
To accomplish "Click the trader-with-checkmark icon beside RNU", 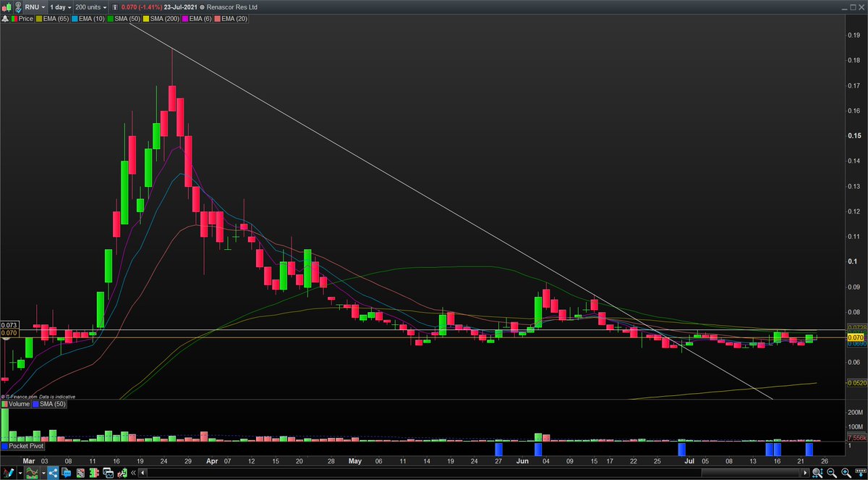I will point(18,7).
